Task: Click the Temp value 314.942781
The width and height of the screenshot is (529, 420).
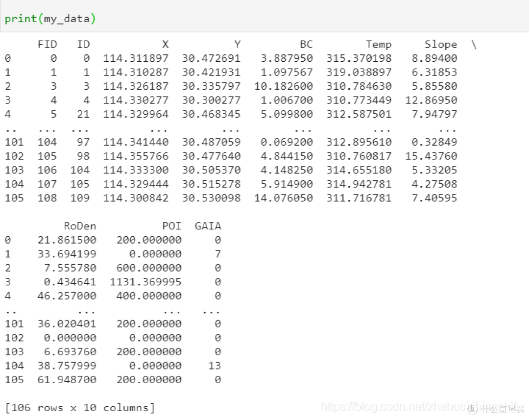Action: pyautogui.click(x=359, y=184)
